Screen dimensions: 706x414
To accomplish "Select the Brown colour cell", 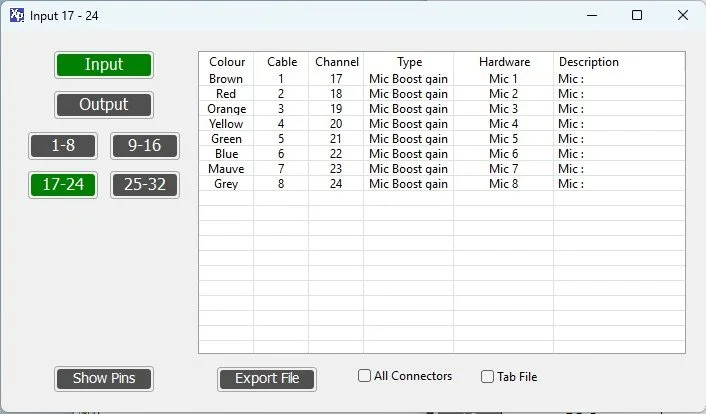I will (226, 79).
